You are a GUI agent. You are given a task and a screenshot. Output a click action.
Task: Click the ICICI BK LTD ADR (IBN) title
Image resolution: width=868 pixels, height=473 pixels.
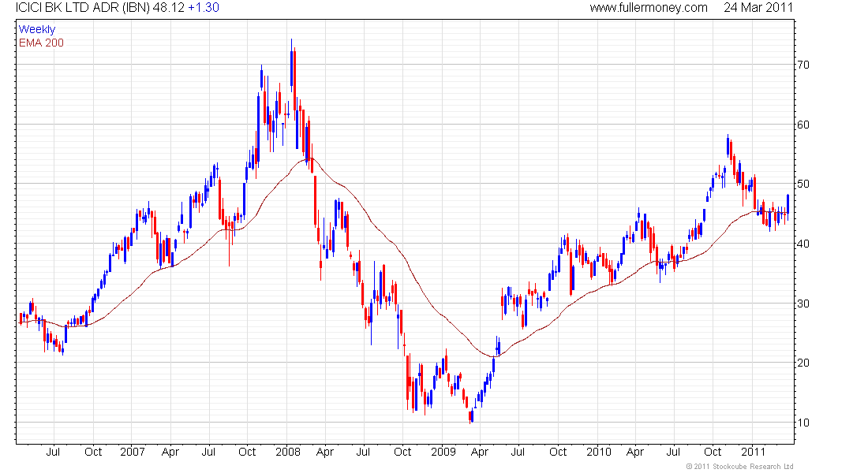(x=83, y=8)
